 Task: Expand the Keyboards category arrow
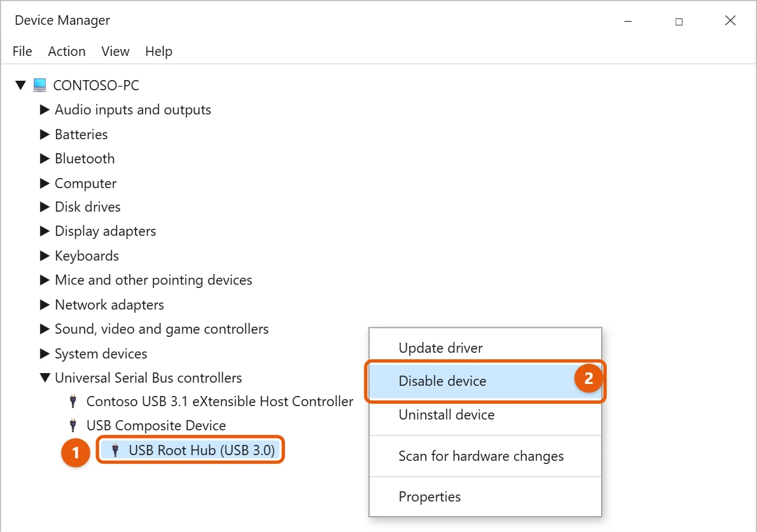[x=45, y=256]
